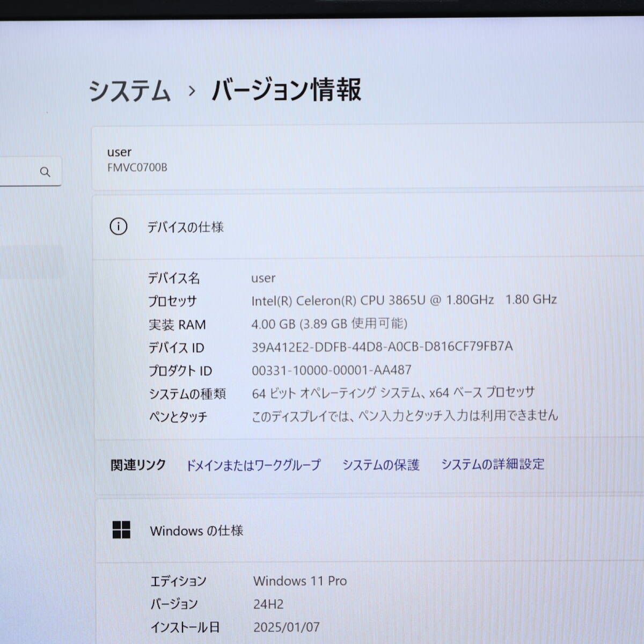Select the ペンとタッチ value text
Screen dimensions: 644x644
pyautogui.click(x=405, y=415)
